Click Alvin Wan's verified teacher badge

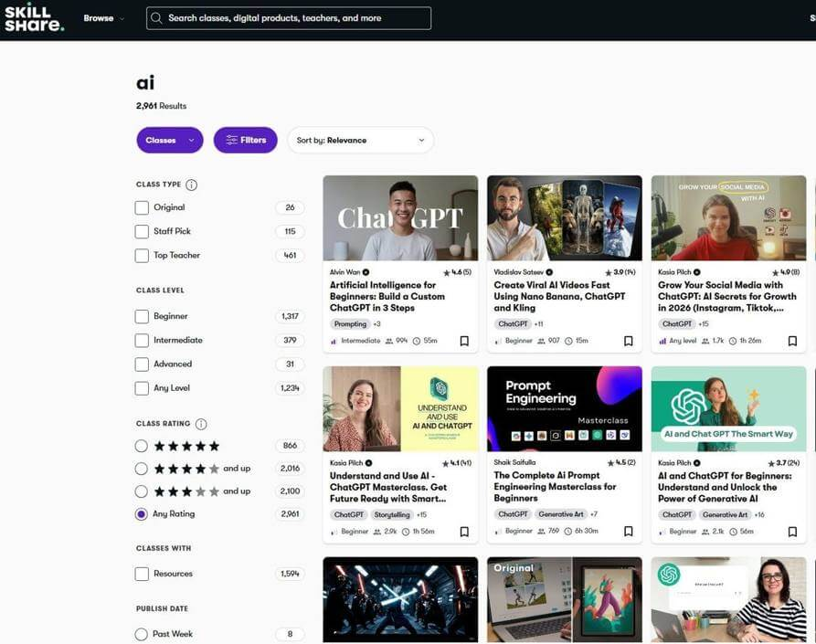coord(366,272)
